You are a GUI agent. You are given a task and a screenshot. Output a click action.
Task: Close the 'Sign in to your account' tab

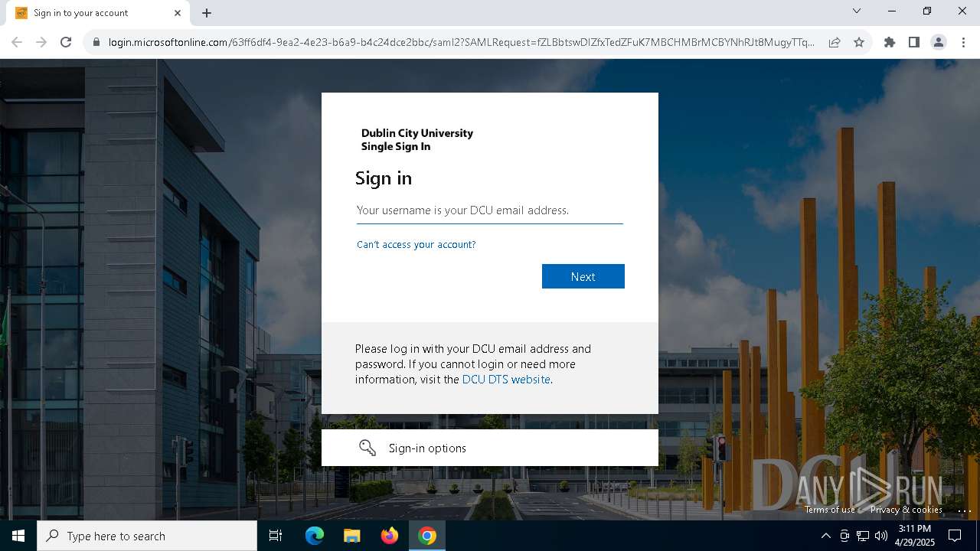coord(178,13)
